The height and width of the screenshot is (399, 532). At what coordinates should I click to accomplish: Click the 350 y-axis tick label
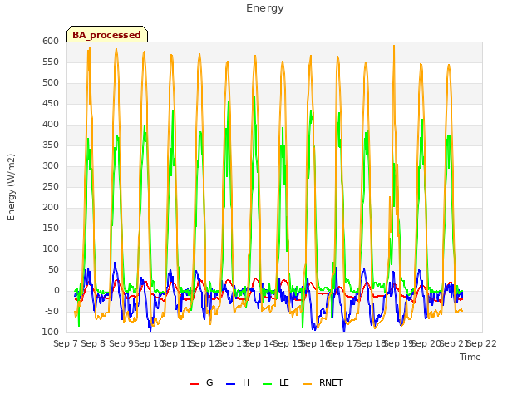[51, 145]
